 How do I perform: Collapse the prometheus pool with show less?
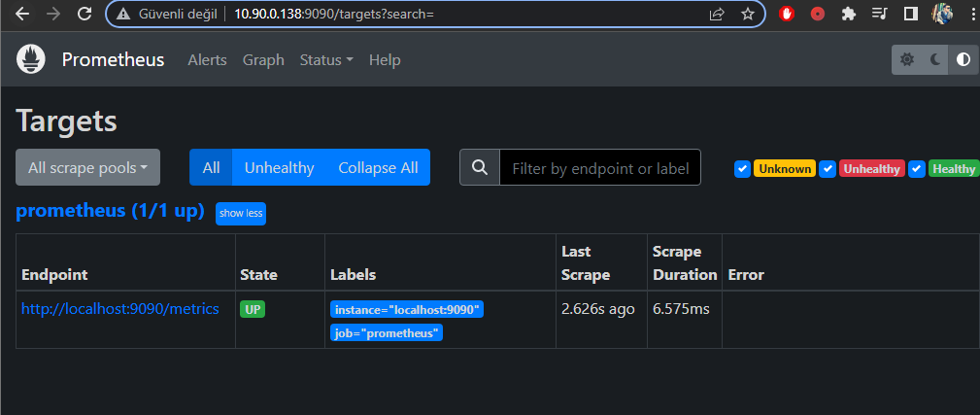240,213
